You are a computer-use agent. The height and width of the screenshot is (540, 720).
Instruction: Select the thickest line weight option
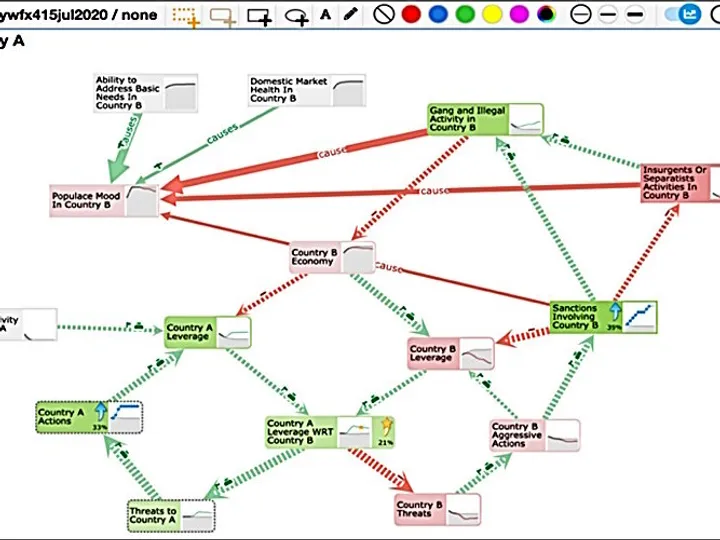634,15
